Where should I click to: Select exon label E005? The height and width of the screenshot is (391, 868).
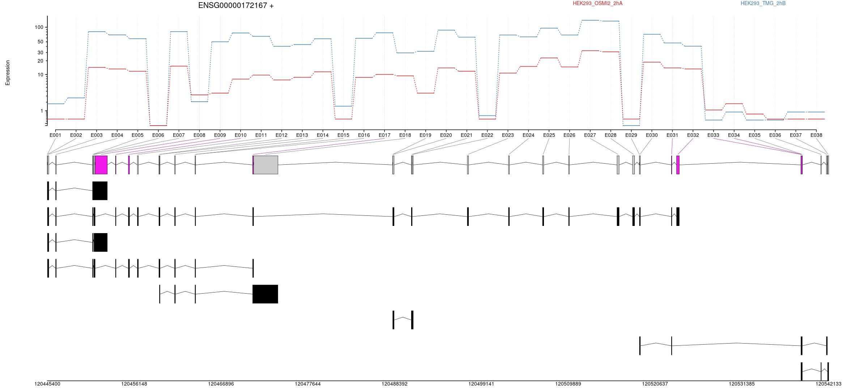point(137,135)
